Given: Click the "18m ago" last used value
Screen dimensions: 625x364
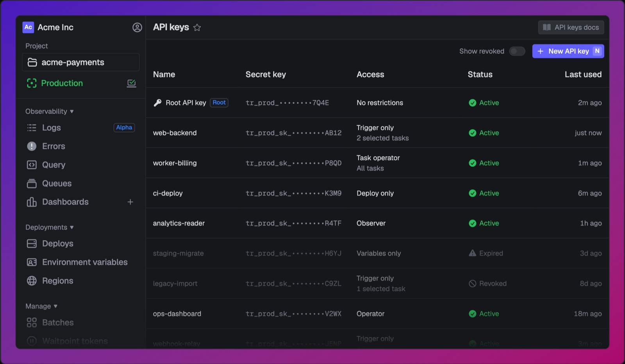Looking at the screenshot, I should [x=588, y=314].
